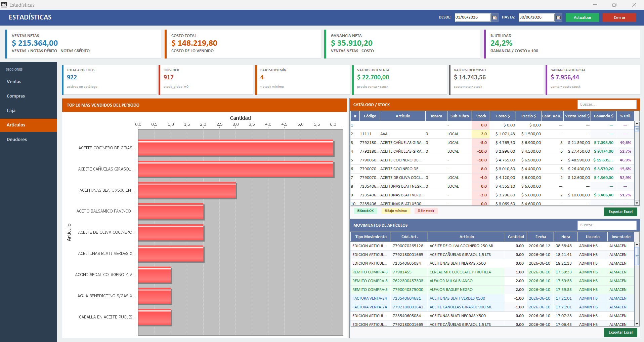Screen dimensions: 644x342
Task: Sort movements by Fecha column header
Action: (x=541, y=237)
